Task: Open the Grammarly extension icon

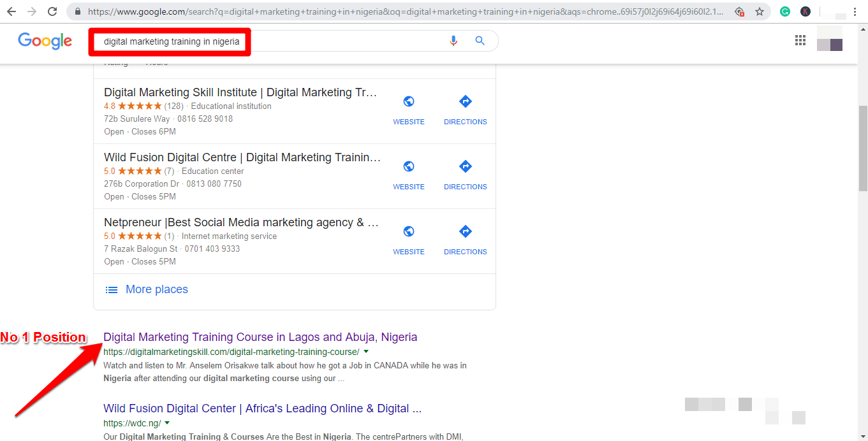Action: tap(785, 11)
